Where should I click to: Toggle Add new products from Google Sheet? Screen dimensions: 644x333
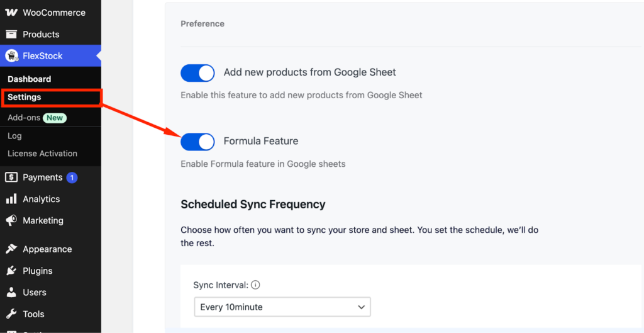[197, 73]
